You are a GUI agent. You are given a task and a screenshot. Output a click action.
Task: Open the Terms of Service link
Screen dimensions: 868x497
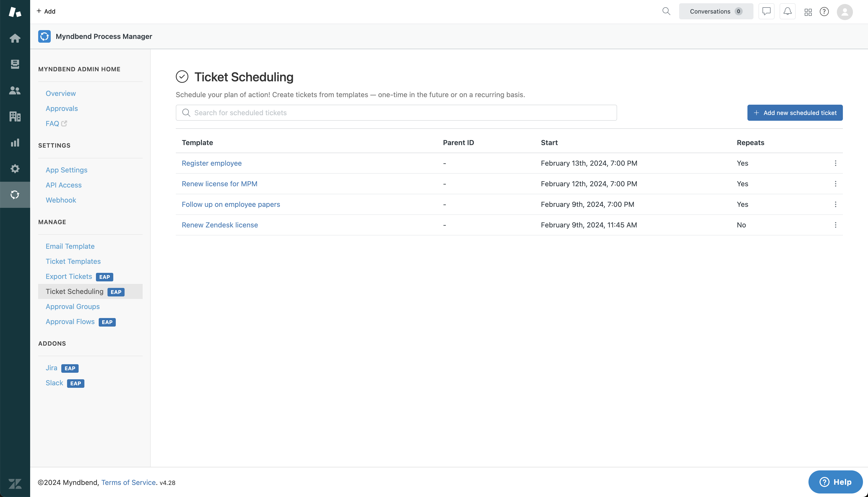click(128, 482)
